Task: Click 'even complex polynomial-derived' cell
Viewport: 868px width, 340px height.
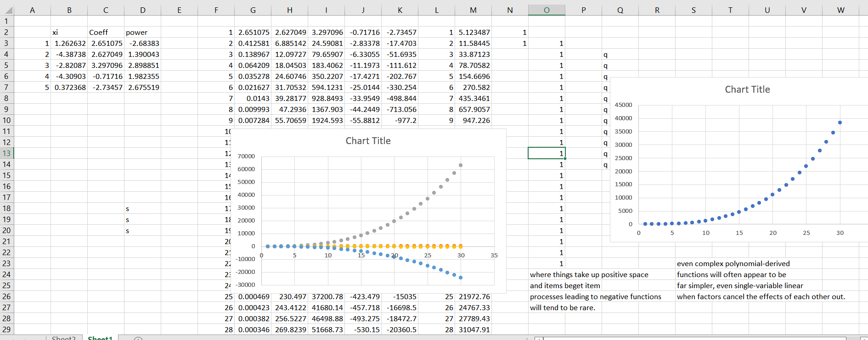Action: coord(733,263)
